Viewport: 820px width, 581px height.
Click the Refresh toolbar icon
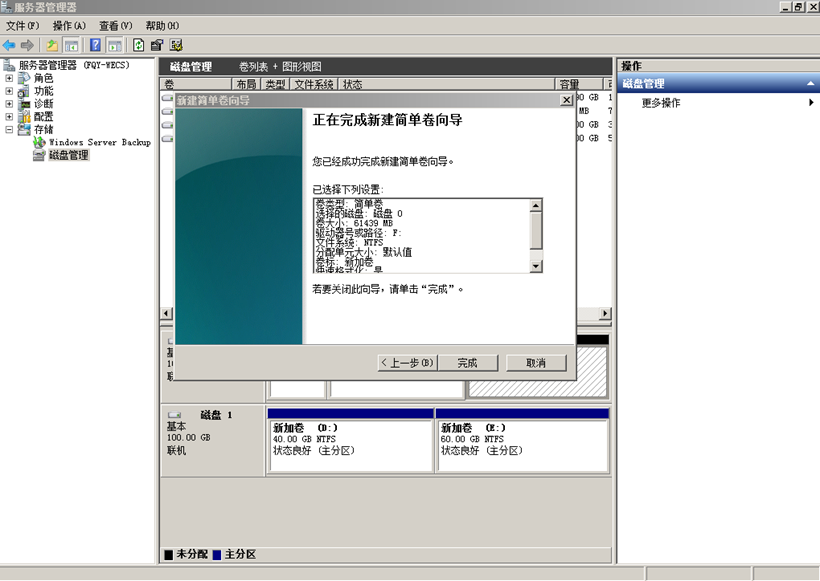138,45
